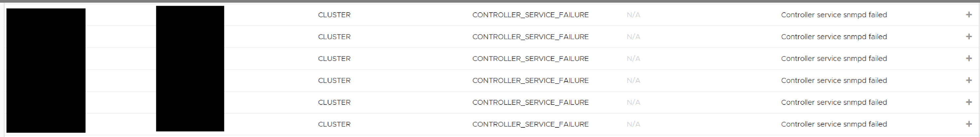Expand the second row's plus icon
This screenshot has height=137, width=980.
coord(968,36)
